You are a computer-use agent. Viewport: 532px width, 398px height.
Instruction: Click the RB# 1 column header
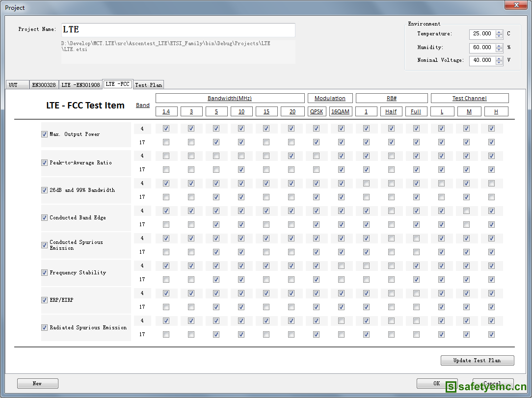pos(366,111)
